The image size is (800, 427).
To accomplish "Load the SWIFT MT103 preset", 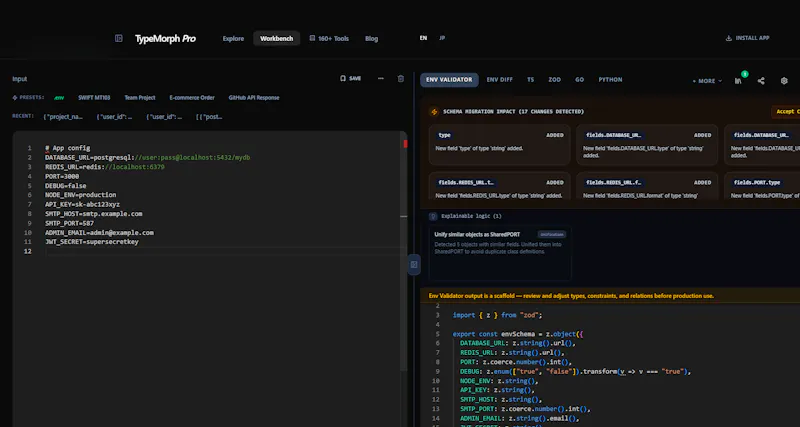I will [x=94, y=97].
